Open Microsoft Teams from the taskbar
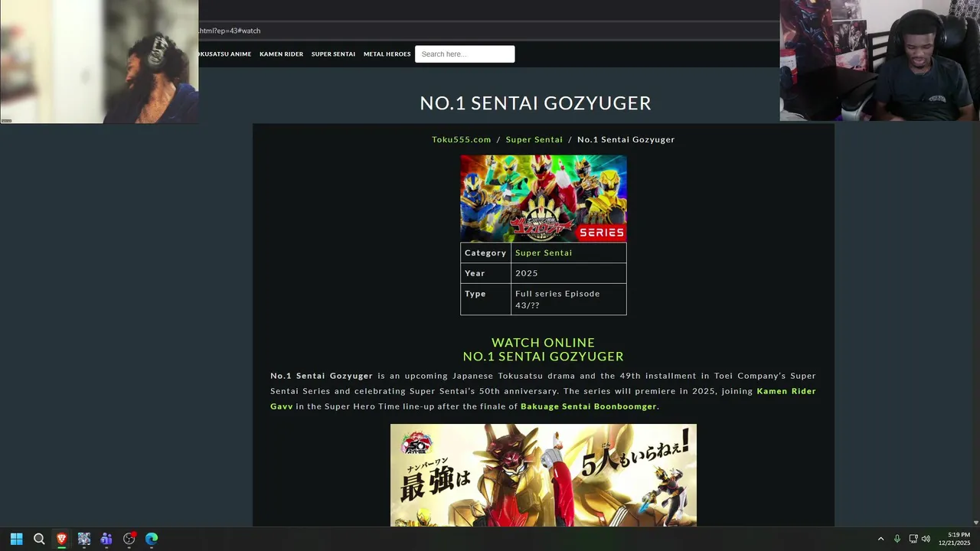This screenshot has width=980, height=551. pos(106,539)
